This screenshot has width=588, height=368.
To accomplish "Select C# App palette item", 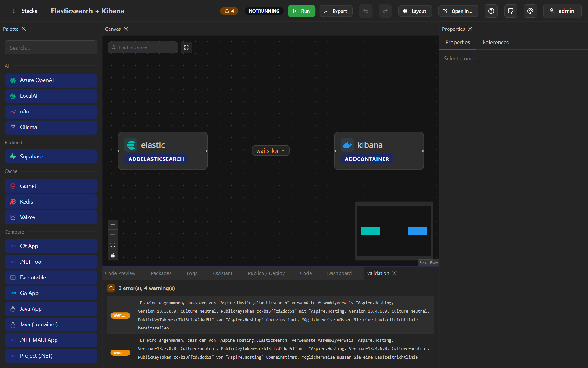I will pyautogui.click(x=51, y=246).
